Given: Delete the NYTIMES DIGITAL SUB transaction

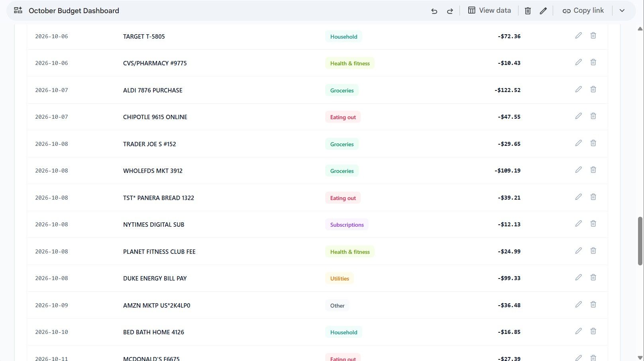Looking at the screenshot, I should 593,224.
